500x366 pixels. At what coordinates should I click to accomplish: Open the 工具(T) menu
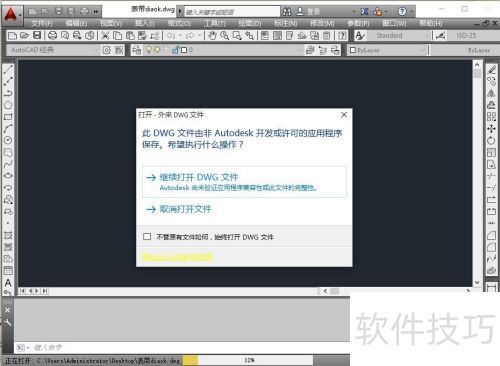[215, 23]
